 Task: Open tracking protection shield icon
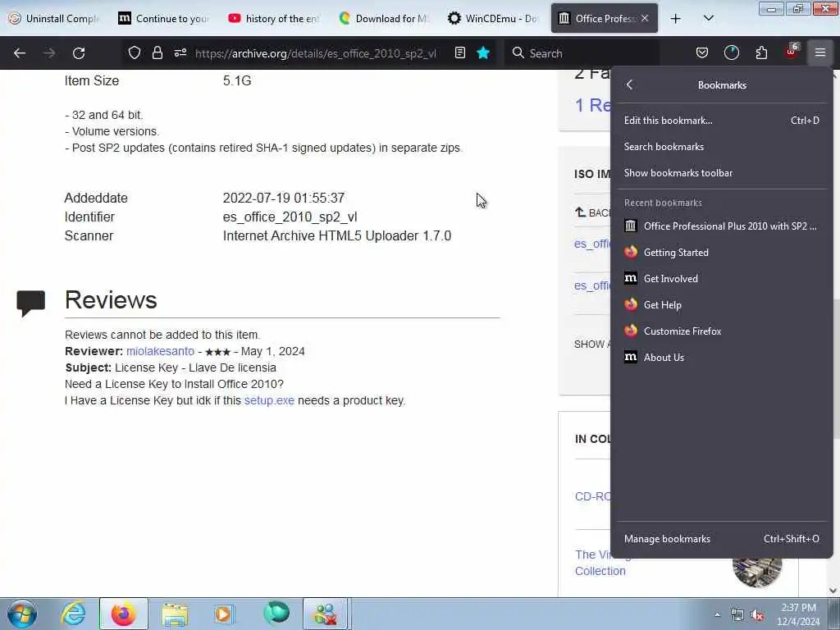(x=135, y=52)
